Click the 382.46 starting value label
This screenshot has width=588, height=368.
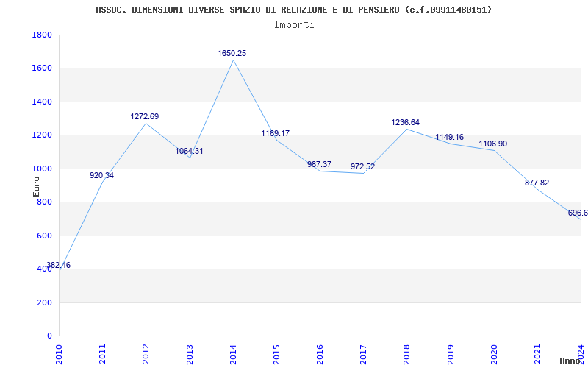59,266
